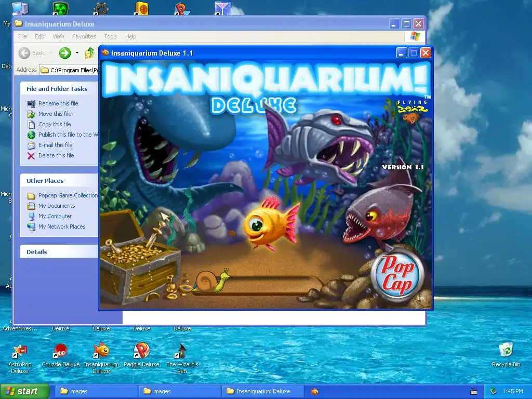Collapse the File and Folder Tasks panel header
Viewport: 532px width, 399px height.
59,89
